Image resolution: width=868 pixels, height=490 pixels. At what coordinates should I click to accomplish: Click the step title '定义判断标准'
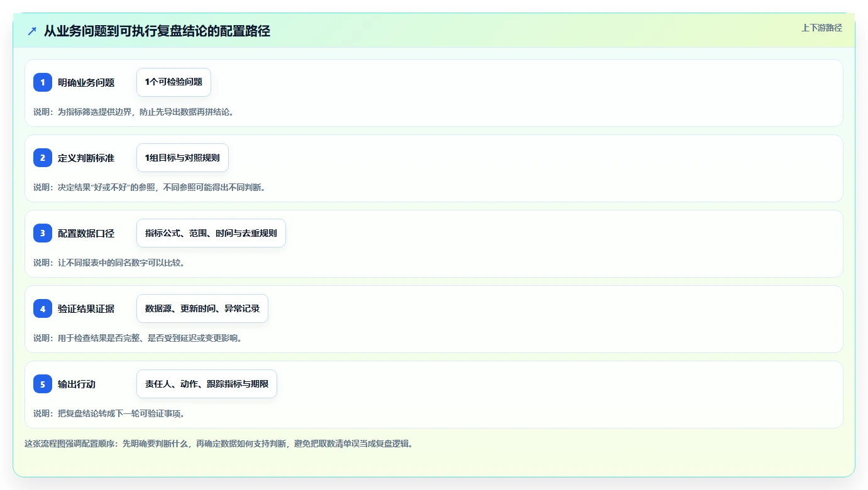coord(86,158)
